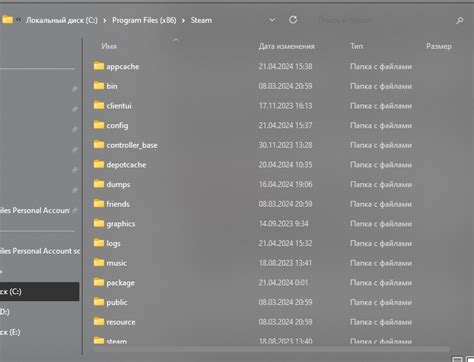
Task: Click the appcache folder name
Action: 123,67
